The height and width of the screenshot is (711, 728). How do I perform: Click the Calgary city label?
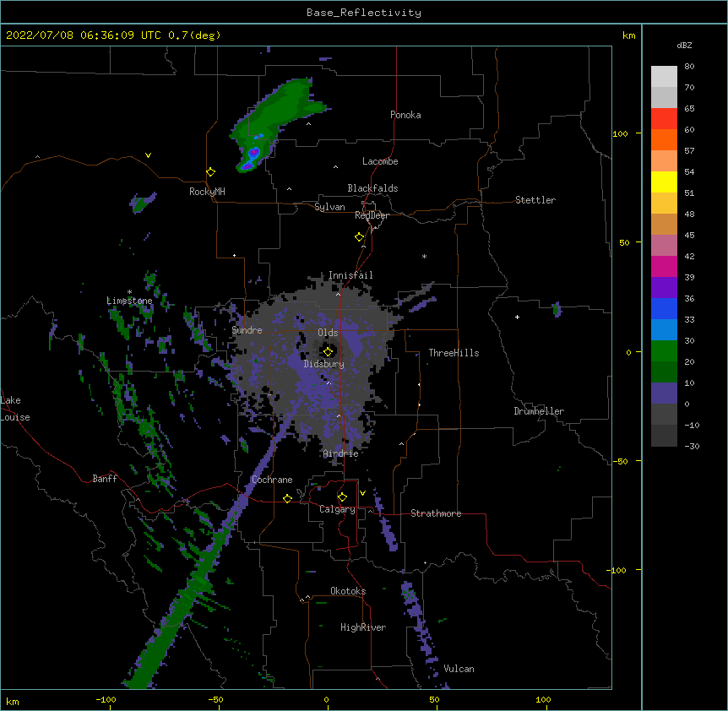click(337, 509)
